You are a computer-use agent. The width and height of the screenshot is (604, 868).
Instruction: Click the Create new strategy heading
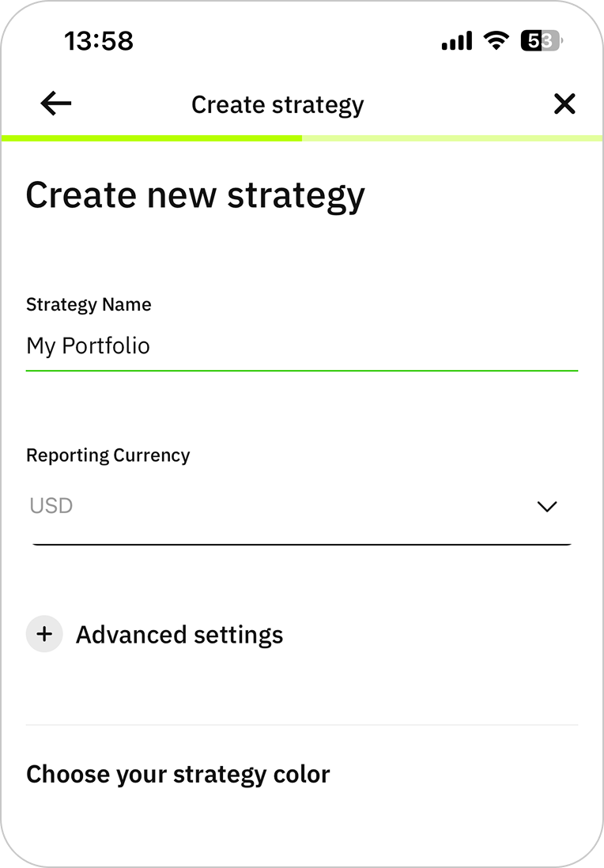[195, 195]
